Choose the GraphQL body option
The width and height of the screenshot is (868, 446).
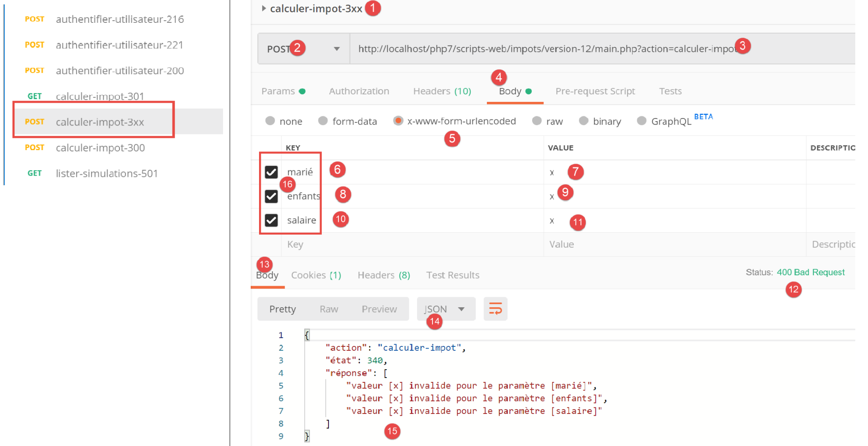pos(641,121)
